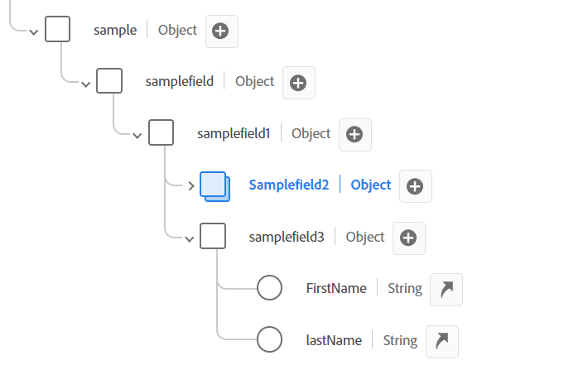
Task: Click plus icon next to samplefield3
Action: [409, 238]
